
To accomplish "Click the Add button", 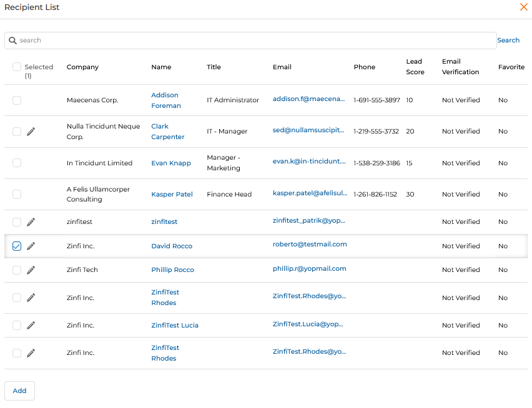I will click(20, 391).
